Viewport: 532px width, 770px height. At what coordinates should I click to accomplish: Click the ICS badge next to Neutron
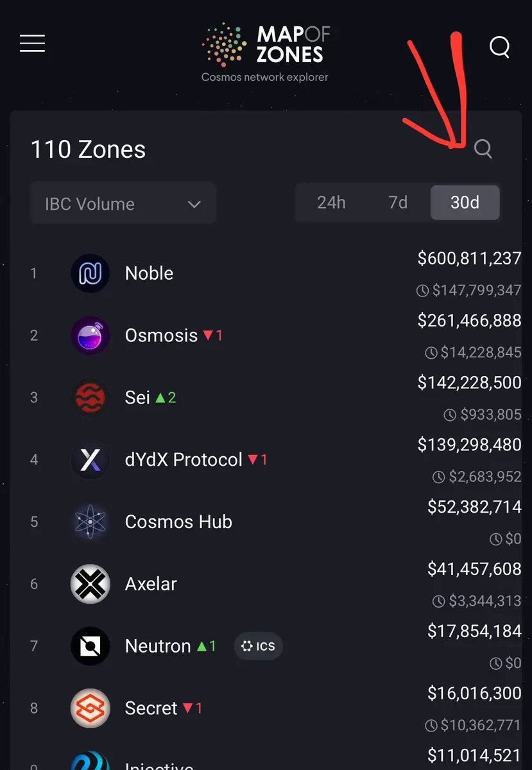(x=258, y=646)
